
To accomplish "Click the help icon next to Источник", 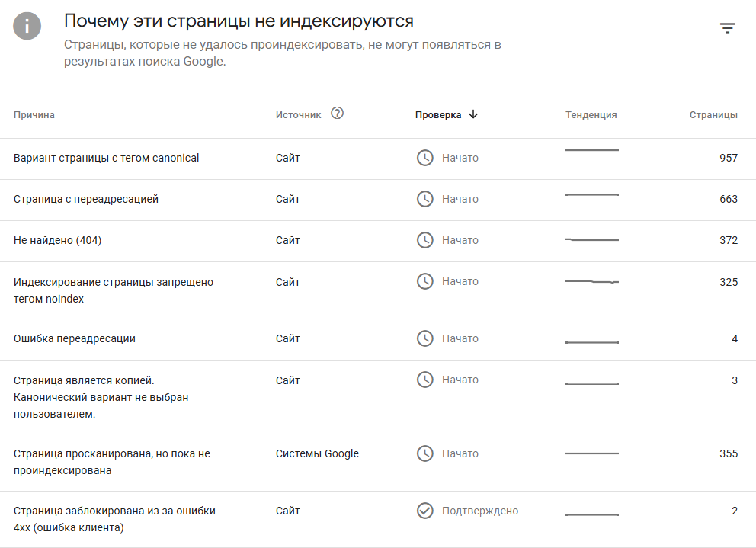I will 338,114.
